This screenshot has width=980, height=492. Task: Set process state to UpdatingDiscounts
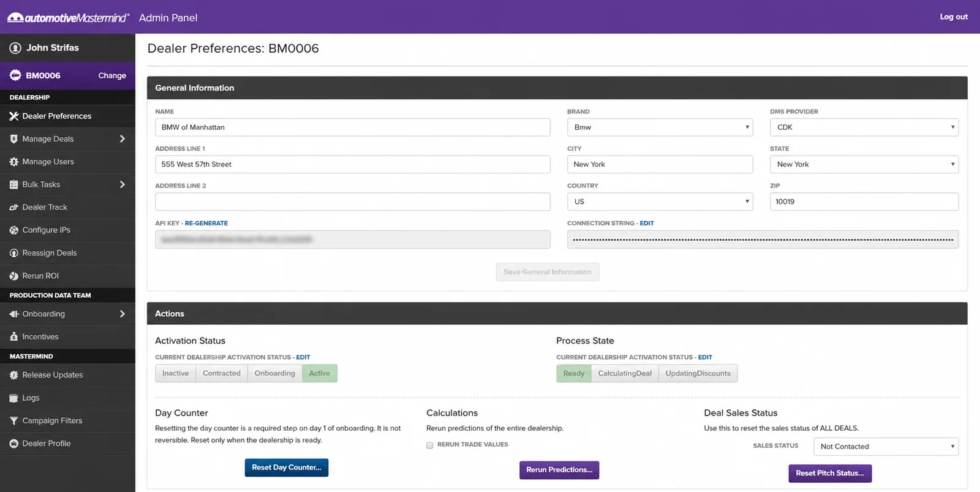[698, 373]
